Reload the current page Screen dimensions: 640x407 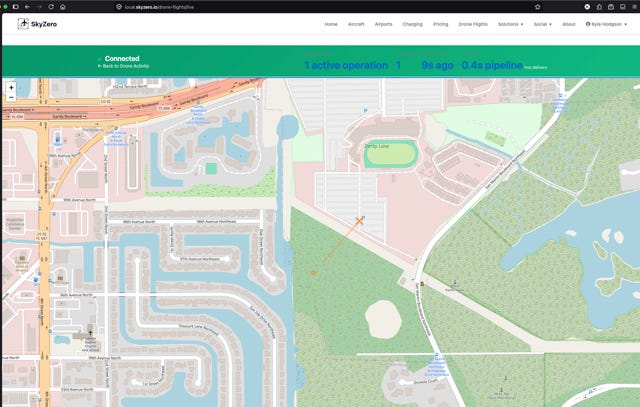click(51, 7)
